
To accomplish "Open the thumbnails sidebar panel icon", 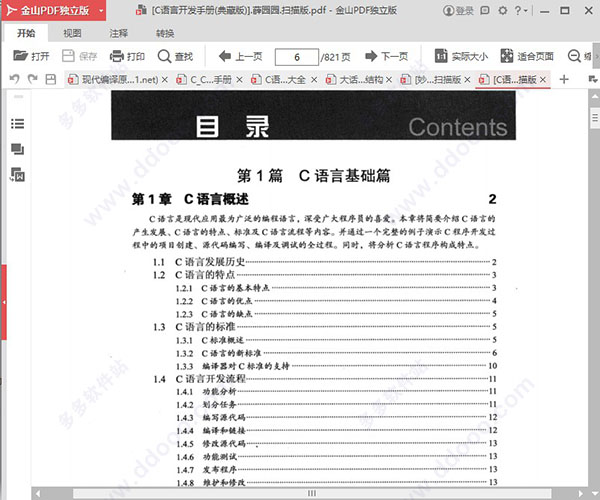I will [x=17, y=149].
